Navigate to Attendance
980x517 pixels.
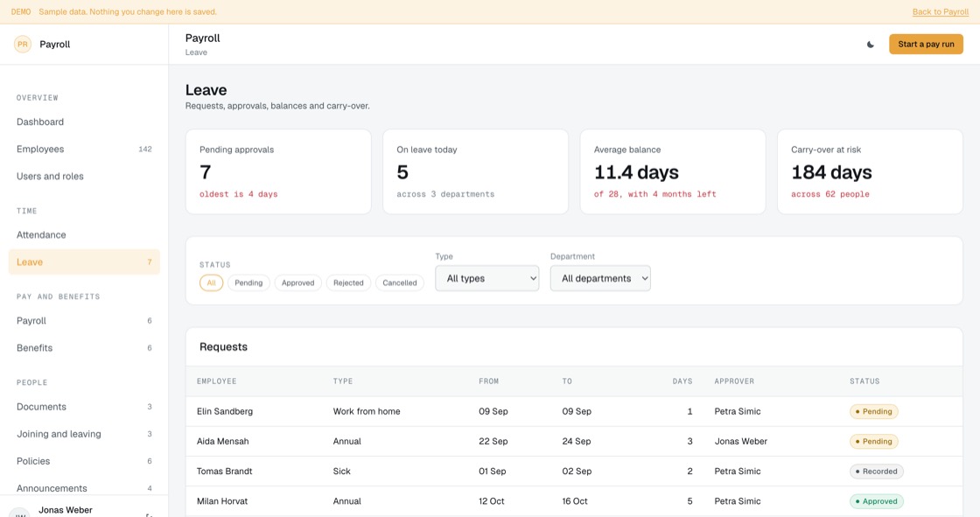pyautogui.click(x=84, y=235)
